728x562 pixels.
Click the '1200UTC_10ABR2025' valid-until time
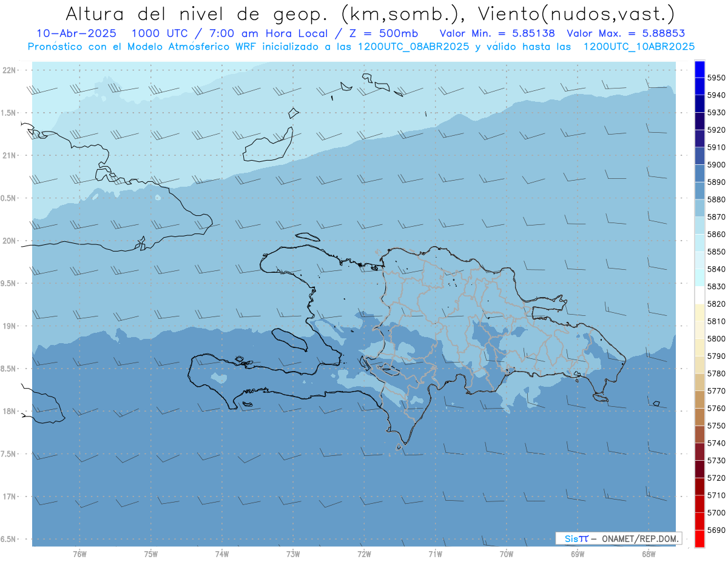pos(639,47)
